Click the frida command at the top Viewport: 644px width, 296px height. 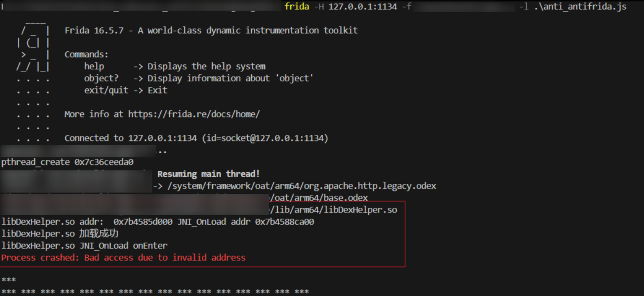tap(297, 7)
